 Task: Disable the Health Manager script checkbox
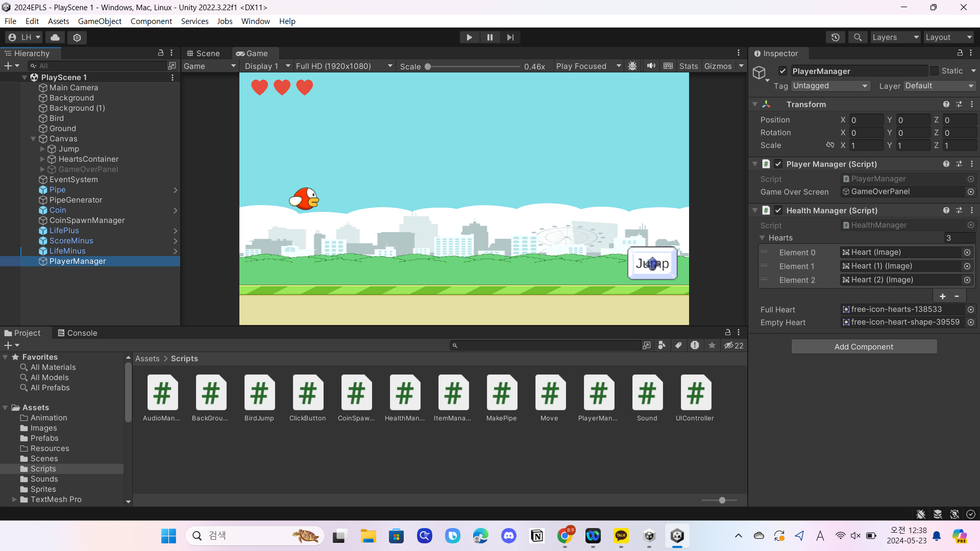coord(778,210)
